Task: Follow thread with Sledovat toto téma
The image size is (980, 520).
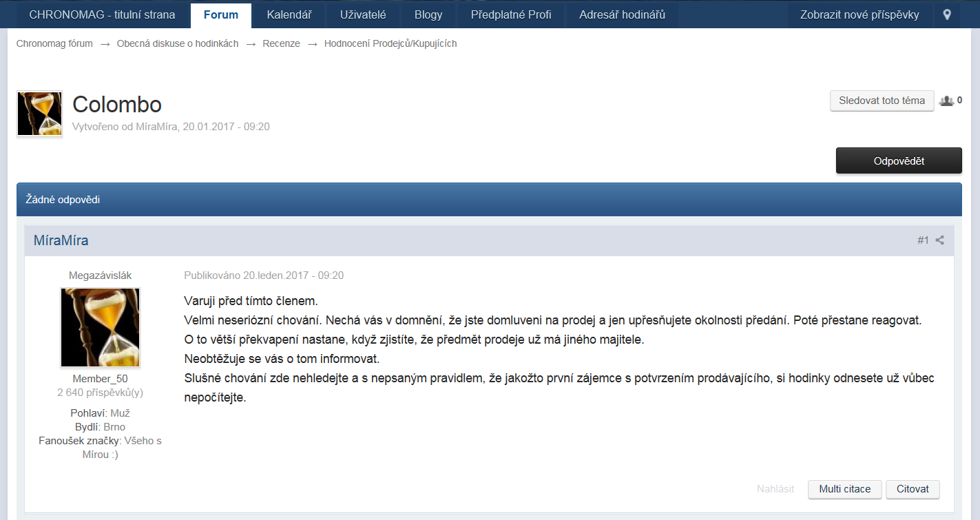Action: click(882, 101)
